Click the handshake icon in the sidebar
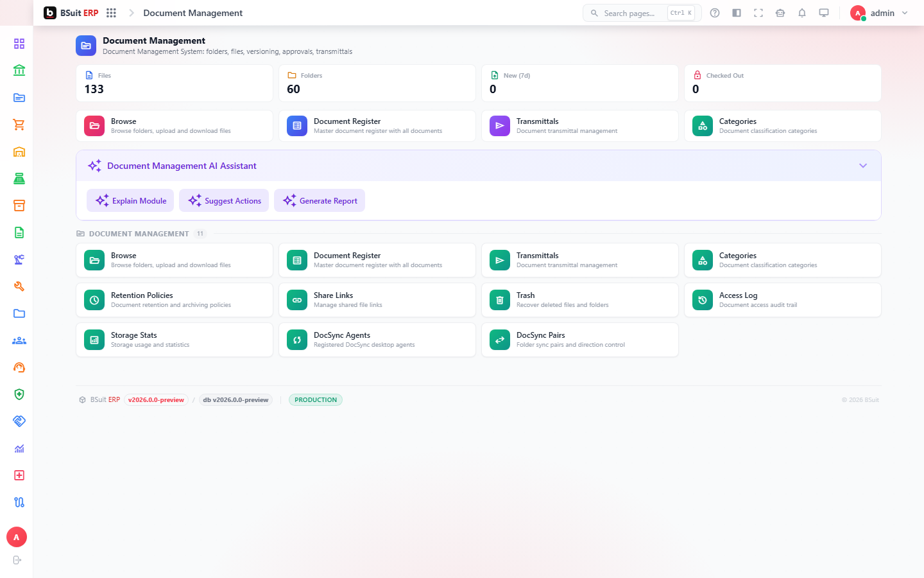Image resolution: width=924 pixels, height=578 pixels. [x=19, y=421]
